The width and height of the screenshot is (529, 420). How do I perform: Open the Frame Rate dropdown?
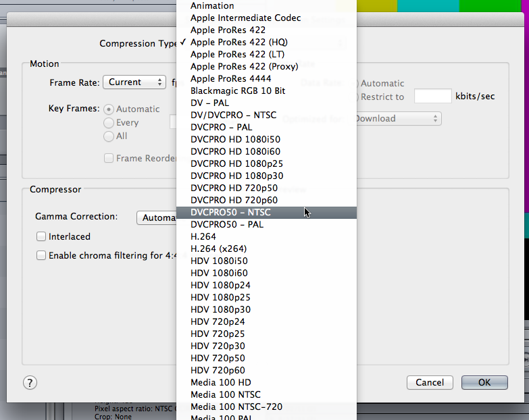tap(134, 82)
